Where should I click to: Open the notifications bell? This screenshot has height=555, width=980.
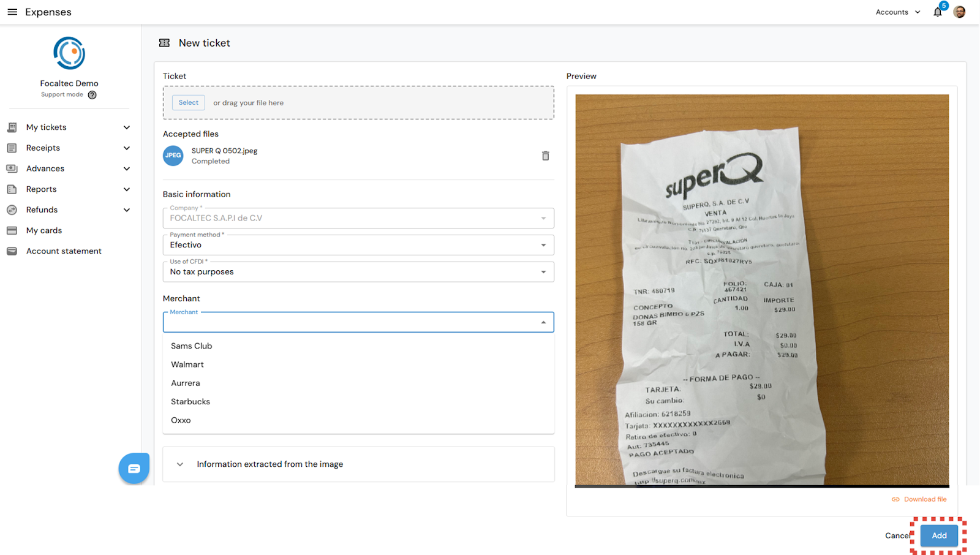(938, 12)
